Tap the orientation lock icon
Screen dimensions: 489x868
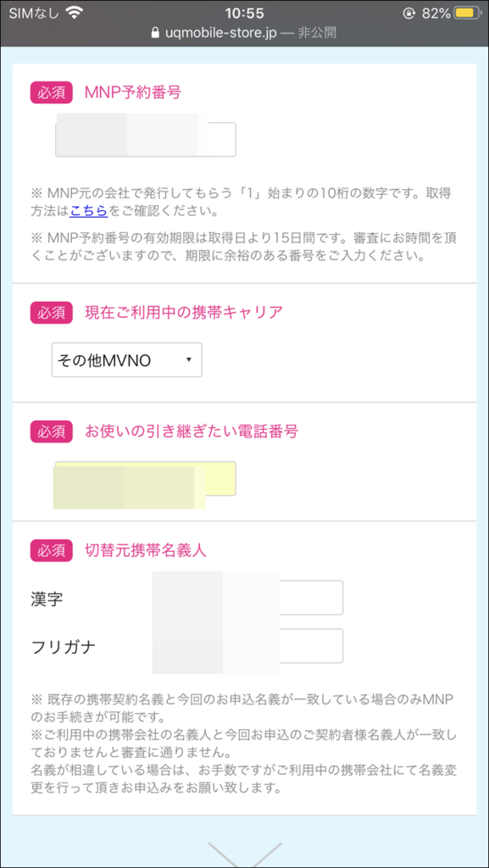[410, 13]
